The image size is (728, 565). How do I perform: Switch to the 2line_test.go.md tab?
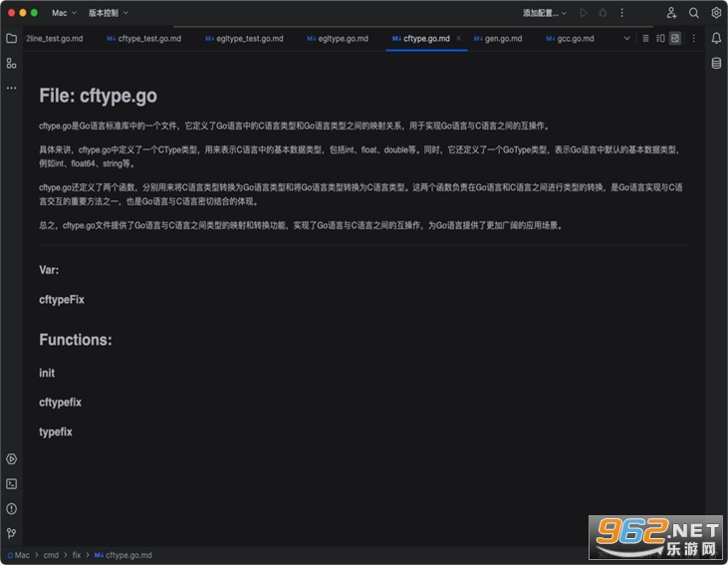[x=54, y=39]
